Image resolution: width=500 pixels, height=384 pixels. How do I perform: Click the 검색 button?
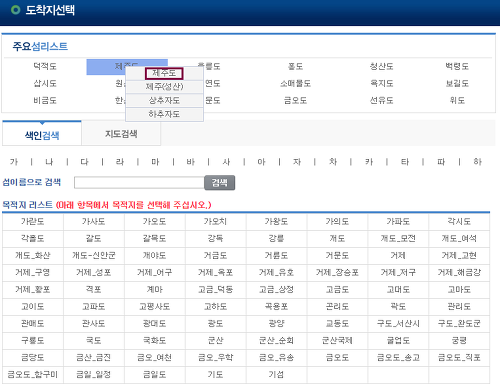tap(220, 183)
